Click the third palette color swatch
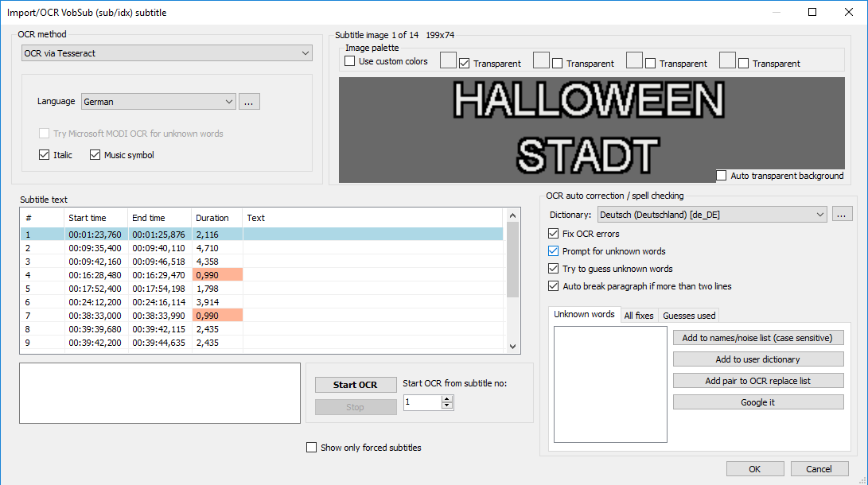868x485 pixels. pos(634,60)
